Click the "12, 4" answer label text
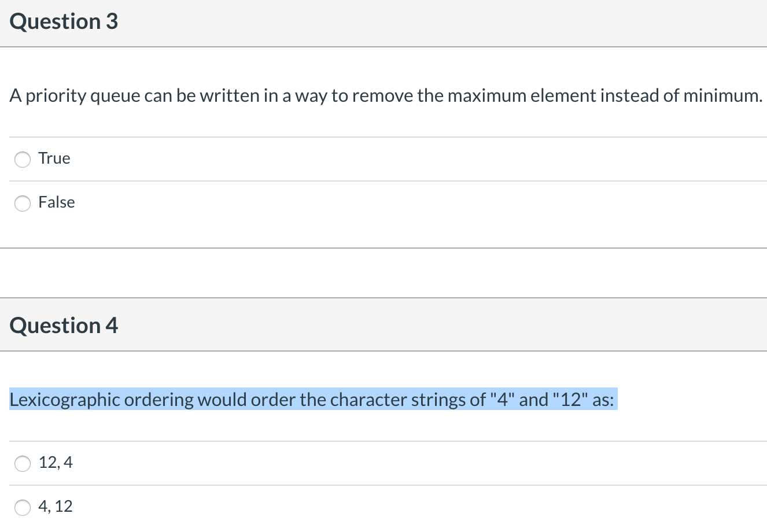 56,463
